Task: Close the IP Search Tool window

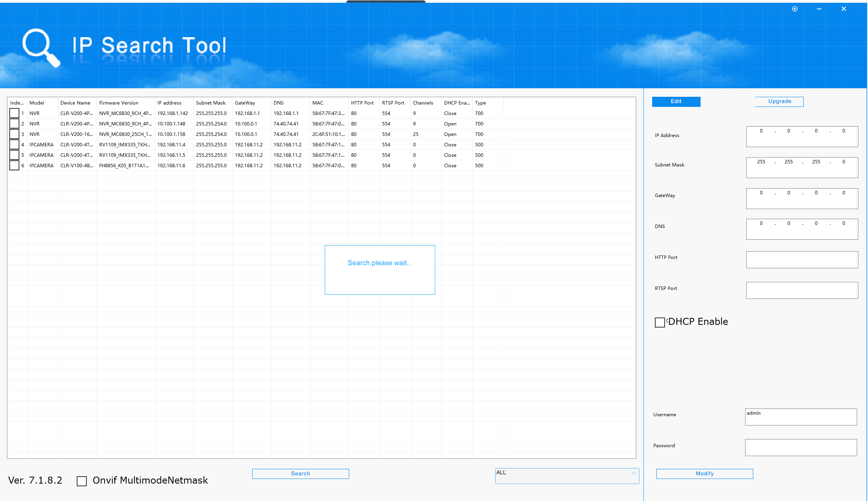Action: point(844,9)
